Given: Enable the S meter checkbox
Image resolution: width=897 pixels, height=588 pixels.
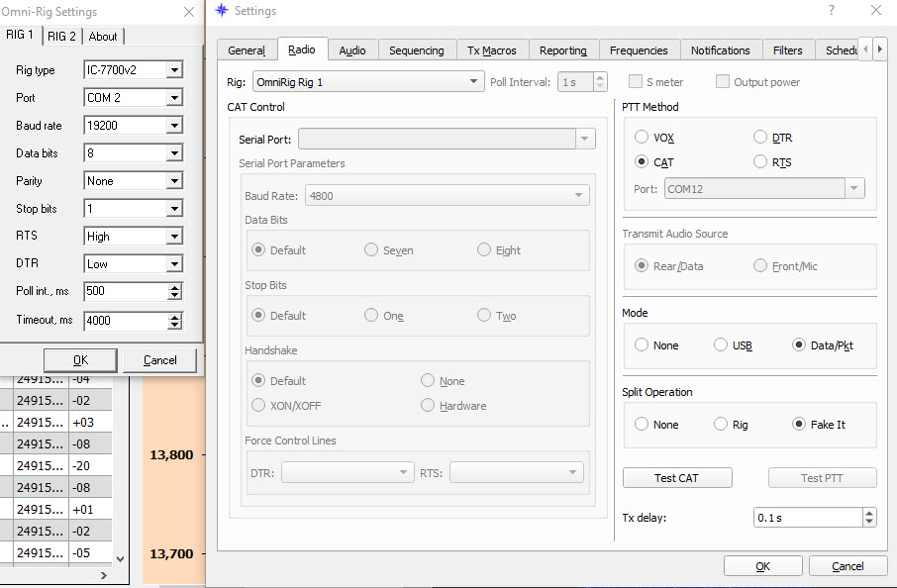Looking at the screenshot, I should [x=635, y=81].
